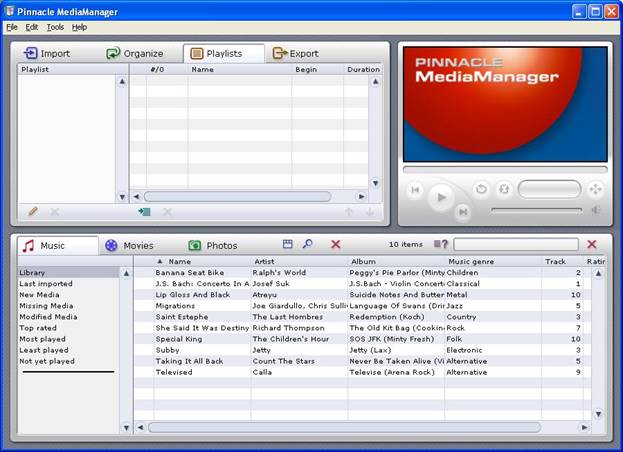Click artist Richard Thompson cell
This screenshot has width=623, height=452.
click(288, 328)
